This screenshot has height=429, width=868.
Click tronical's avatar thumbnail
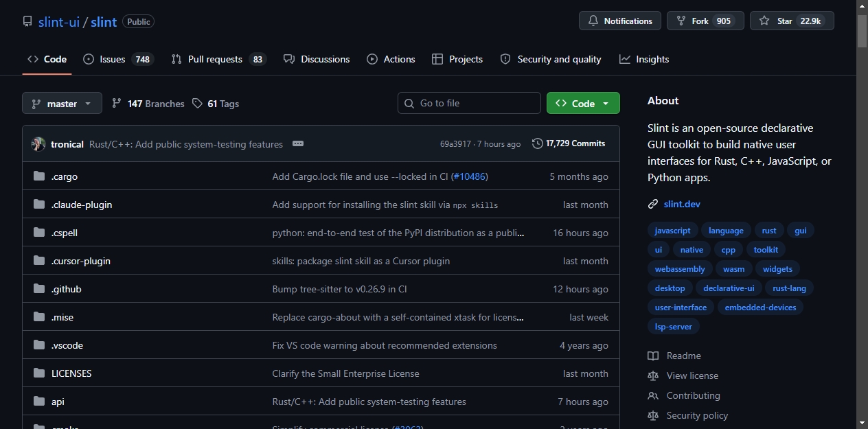click(38, 144)
